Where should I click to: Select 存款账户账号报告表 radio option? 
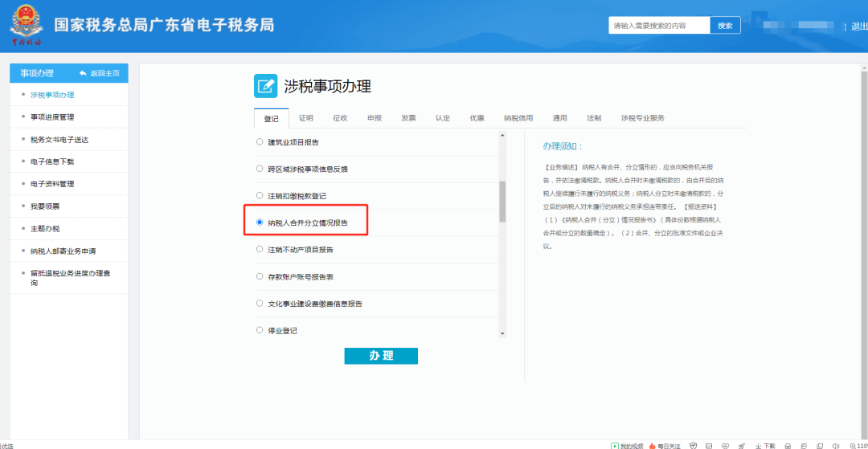point(260,276)
